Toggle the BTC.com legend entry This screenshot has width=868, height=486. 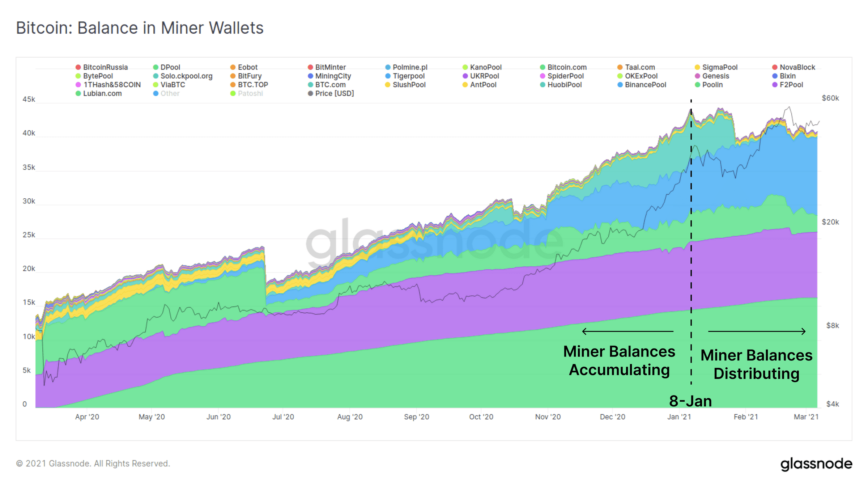(x=327, y=85)
